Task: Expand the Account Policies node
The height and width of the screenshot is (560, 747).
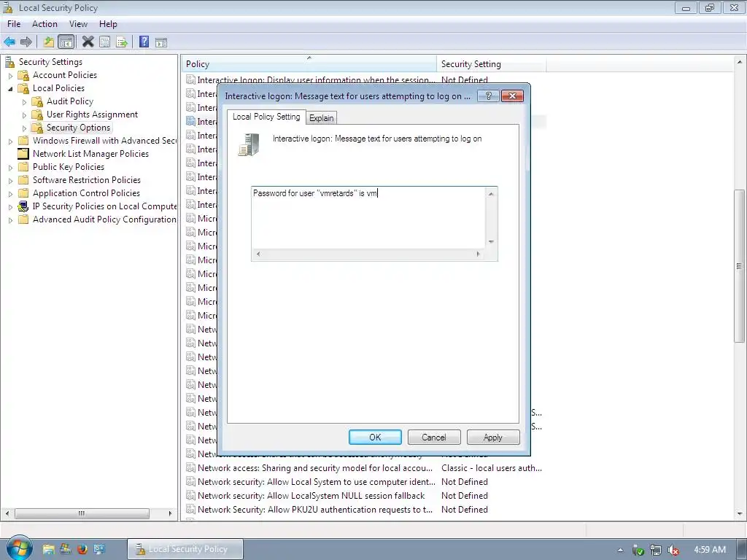Action: [x=10, y=76]
